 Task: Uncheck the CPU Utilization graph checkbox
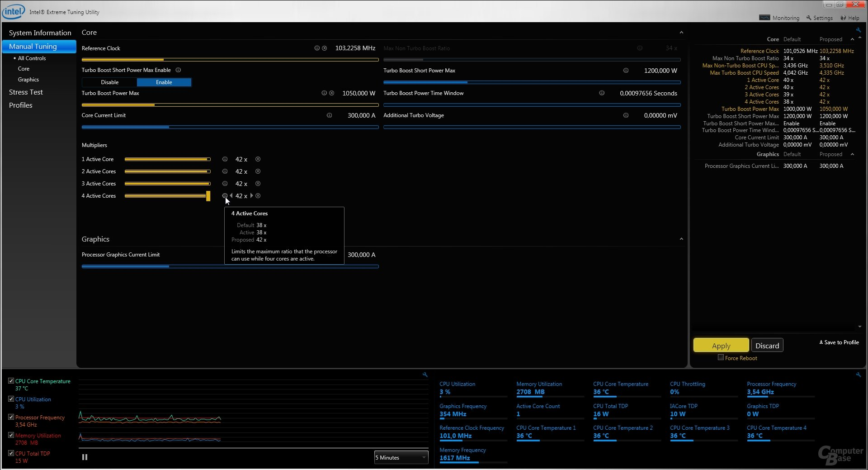point(11,399)
